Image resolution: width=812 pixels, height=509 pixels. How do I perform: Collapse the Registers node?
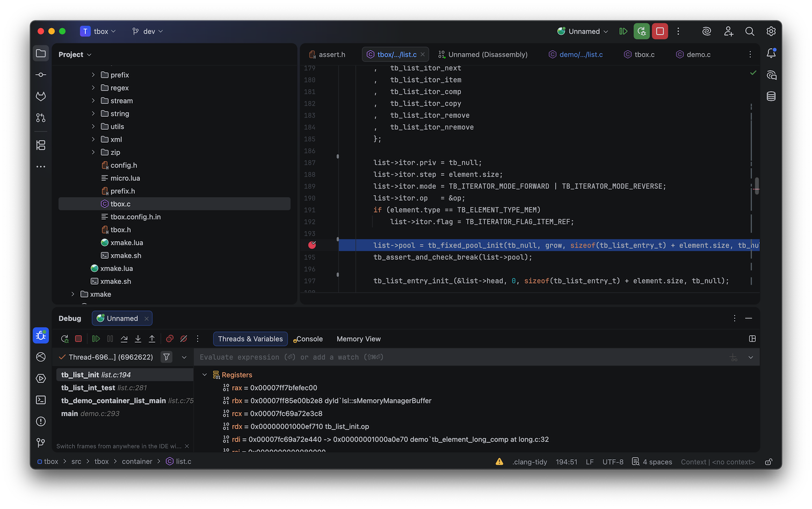tap(205, 375)
